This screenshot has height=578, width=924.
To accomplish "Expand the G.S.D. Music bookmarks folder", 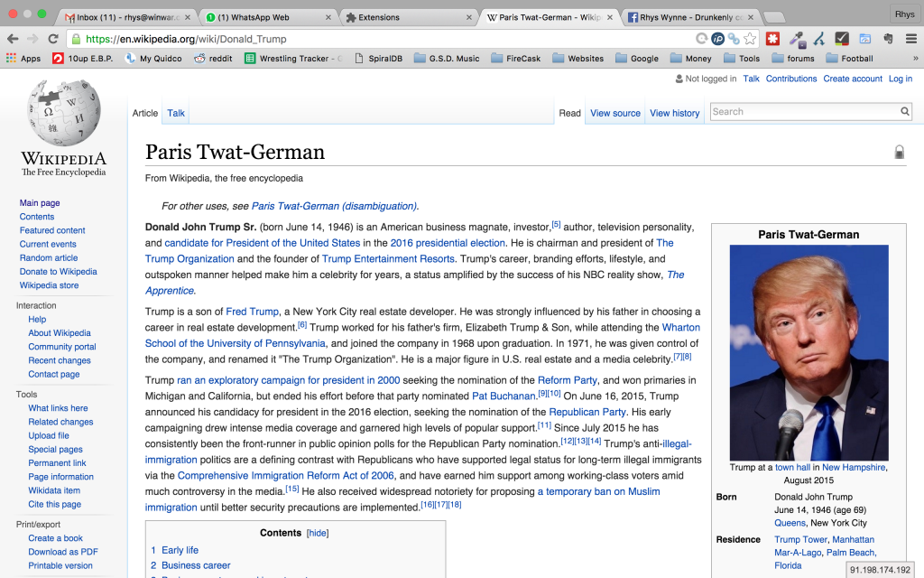I will click(x=447, y=59).
